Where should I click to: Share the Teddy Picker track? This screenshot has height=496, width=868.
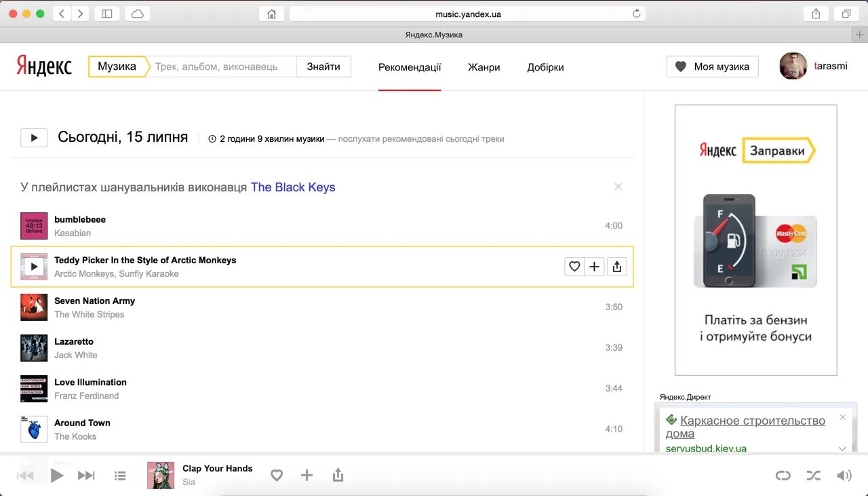[616, 267]
